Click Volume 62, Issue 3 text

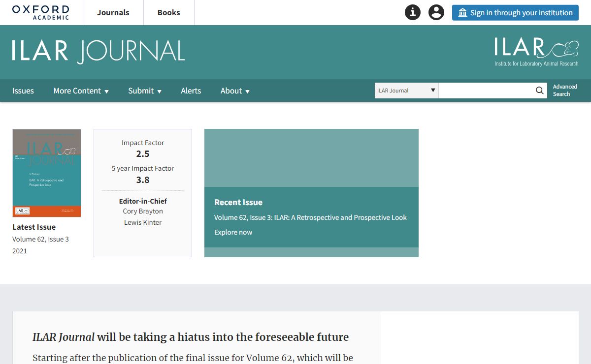click(x=41, y=239)
